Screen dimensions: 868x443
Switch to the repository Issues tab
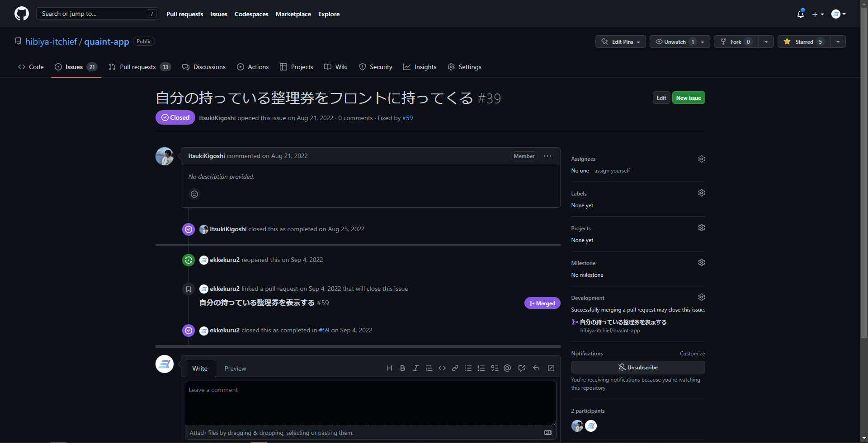pyautogui.click(x=76, y=67)
